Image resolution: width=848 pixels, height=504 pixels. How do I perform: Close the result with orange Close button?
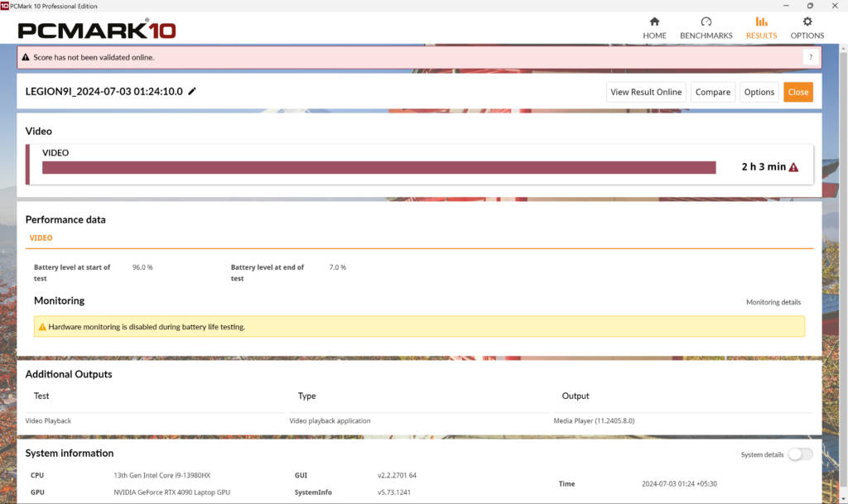pyautogui.click(x=798, y=92)
